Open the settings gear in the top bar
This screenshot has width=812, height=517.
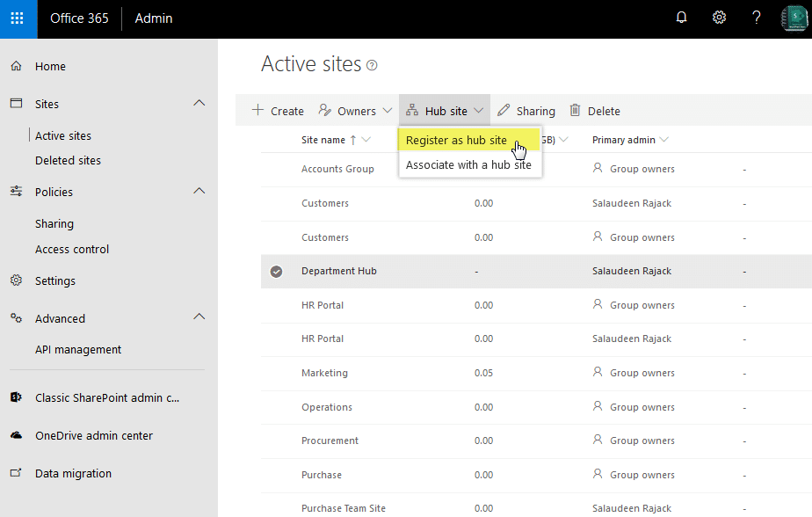coord(719,18)
